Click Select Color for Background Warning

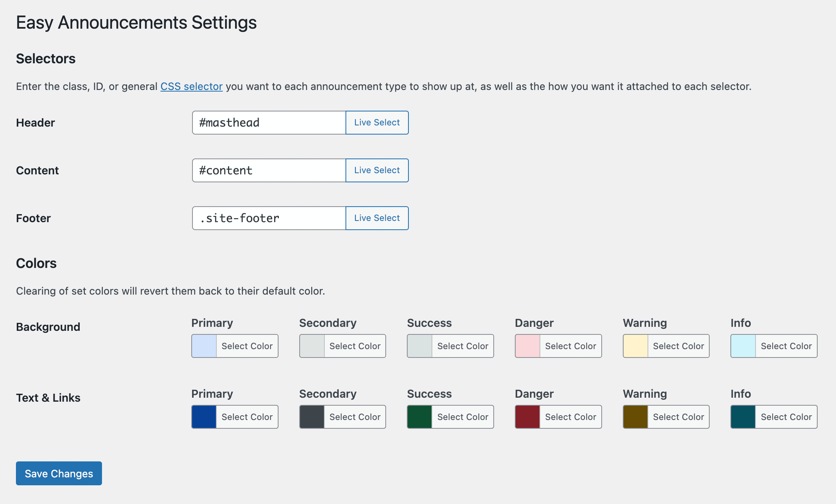pos(679,346)
